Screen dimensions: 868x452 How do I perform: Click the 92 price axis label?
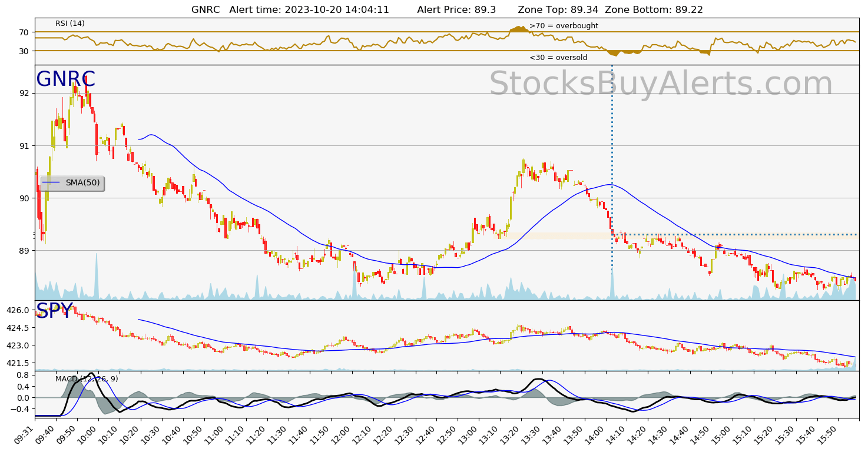pyautogui.click(x=25, y=93)
